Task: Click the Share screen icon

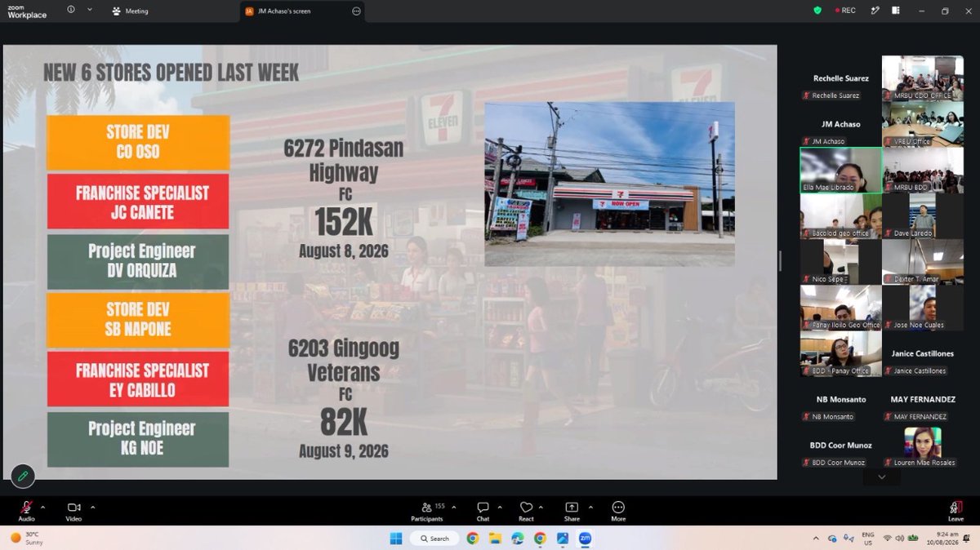Action: [x=572, y=508]
